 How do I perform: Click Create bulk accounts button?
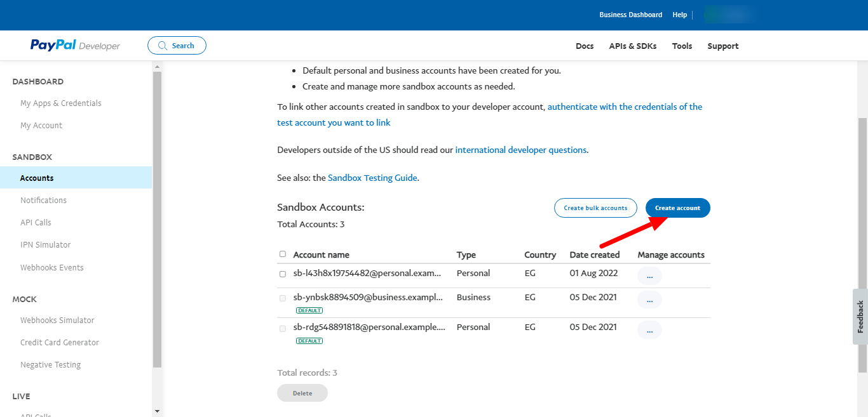pyautogui.click(x=595, y=208)
